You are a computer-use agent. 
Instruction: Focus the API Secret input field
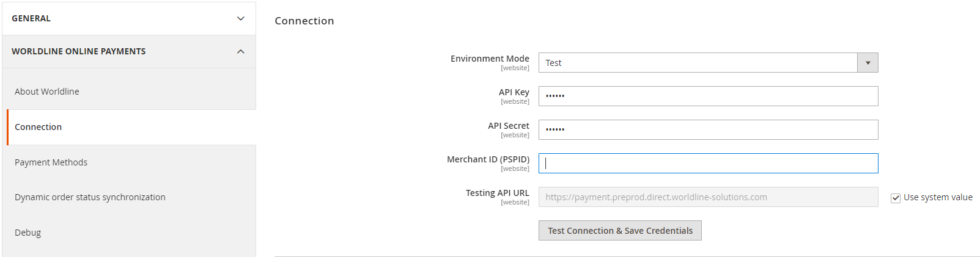point(708,130)
